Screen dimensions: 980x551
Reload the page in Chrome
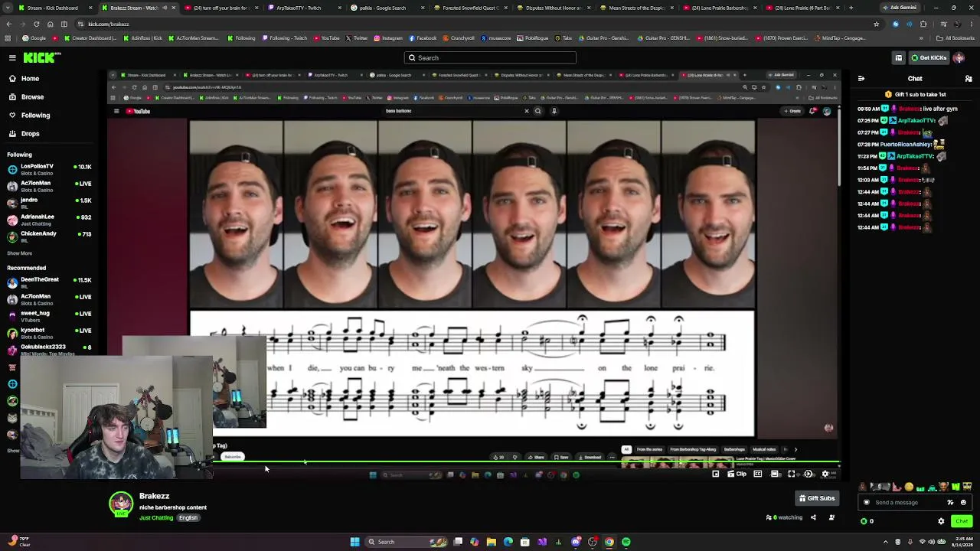(36, 24)
